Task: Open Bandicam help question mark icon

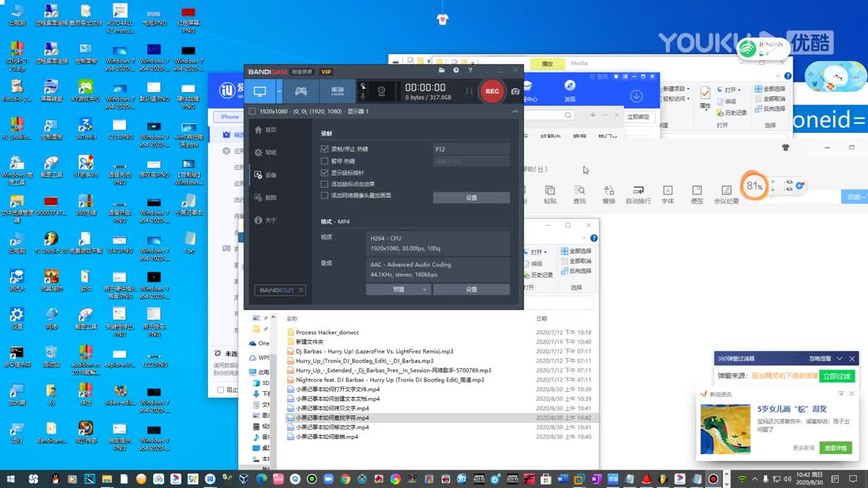Action: pyautogui.click(x=470, y=70)
